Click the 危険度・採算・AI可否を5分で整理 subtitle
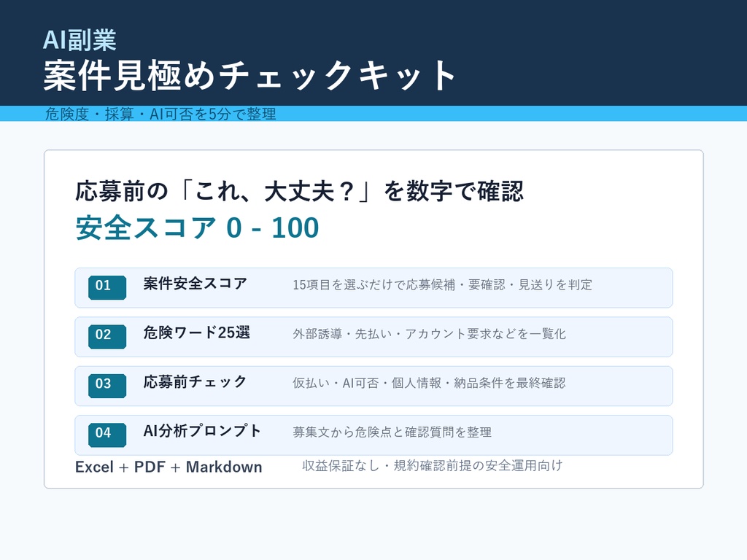Image resolution: width=747 pixels, height=560 pixels. coord(160,114)
